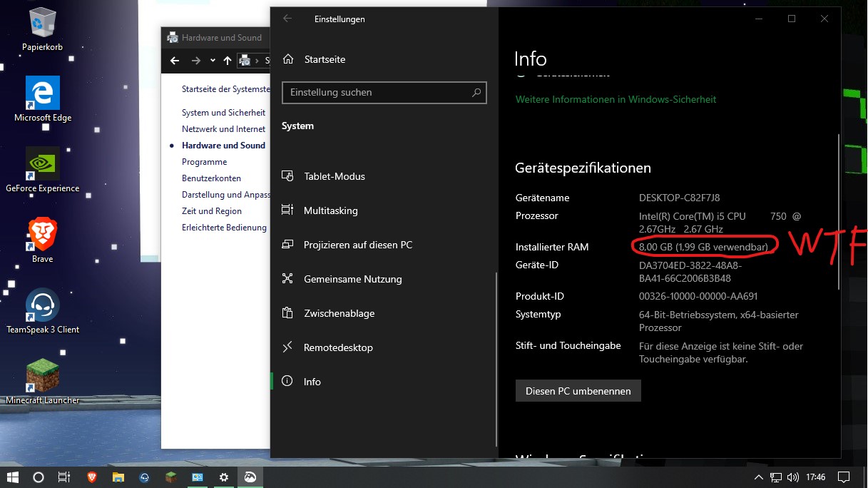Open Programme in Control Panel
This screenshot has width=868, height=488.
click(x=204, y=162)
